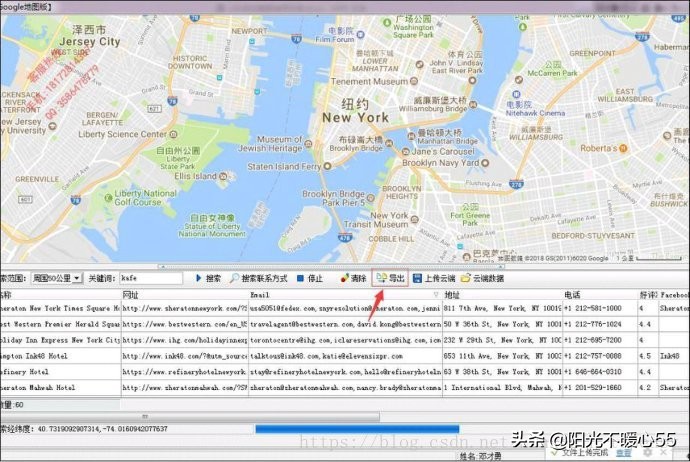690x462 pixels.
Task: Click the torontocentre@ihg.com email cell
Action: point(345,340)
